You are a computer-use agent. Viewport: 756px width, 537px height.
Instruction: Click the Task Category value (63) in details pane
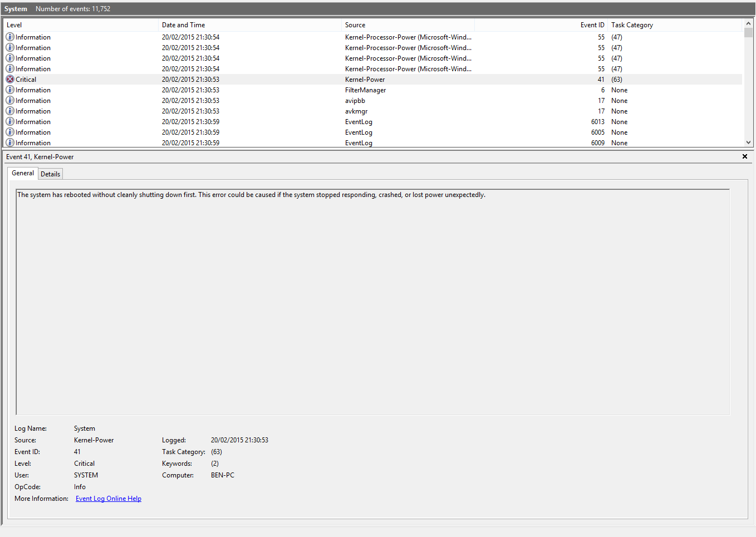217,452
